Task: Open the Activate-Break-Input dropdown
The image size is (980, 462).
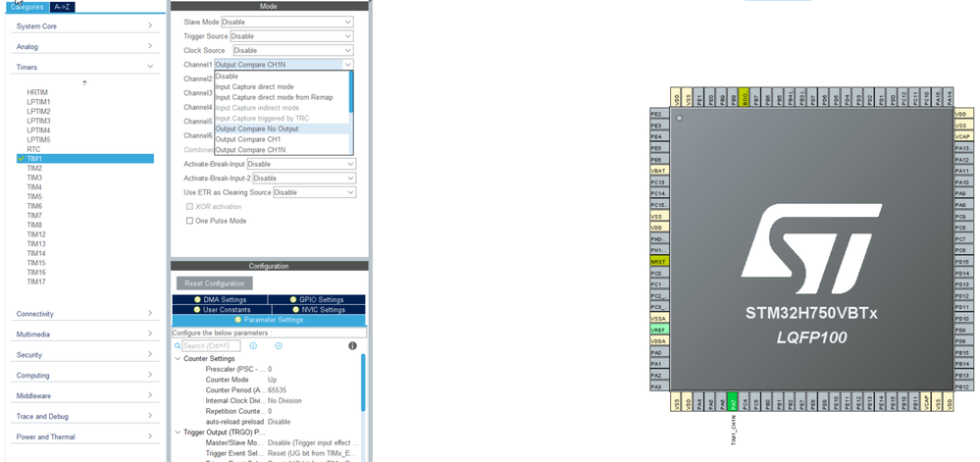Action: (301, 164)
